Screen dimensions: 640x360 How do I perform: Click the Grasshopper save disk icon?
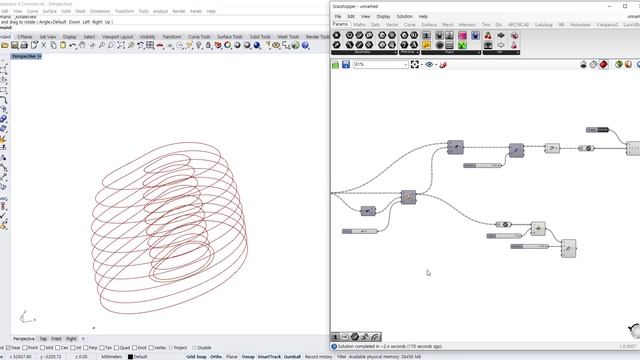346,64
